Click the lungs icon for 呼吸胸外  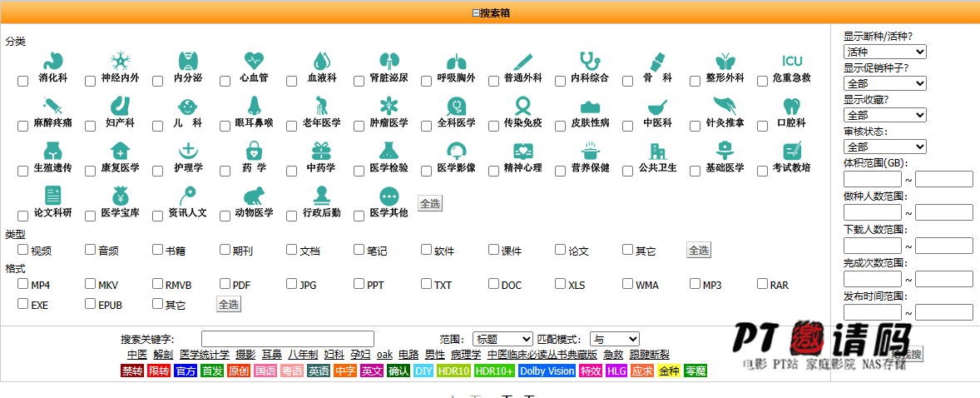[x=456, y=61]
